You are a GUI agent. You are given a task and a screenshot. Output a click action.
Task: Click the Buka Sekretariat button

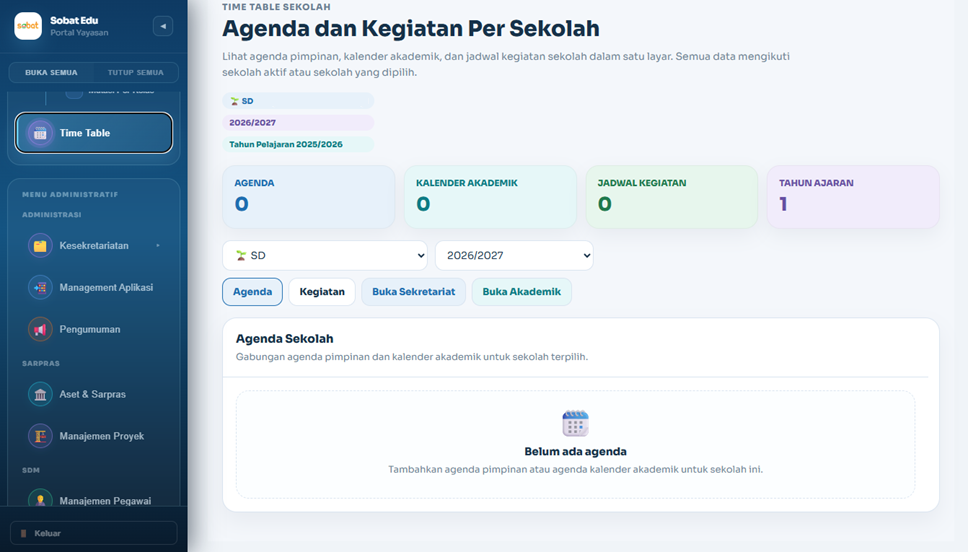[414, 291]
